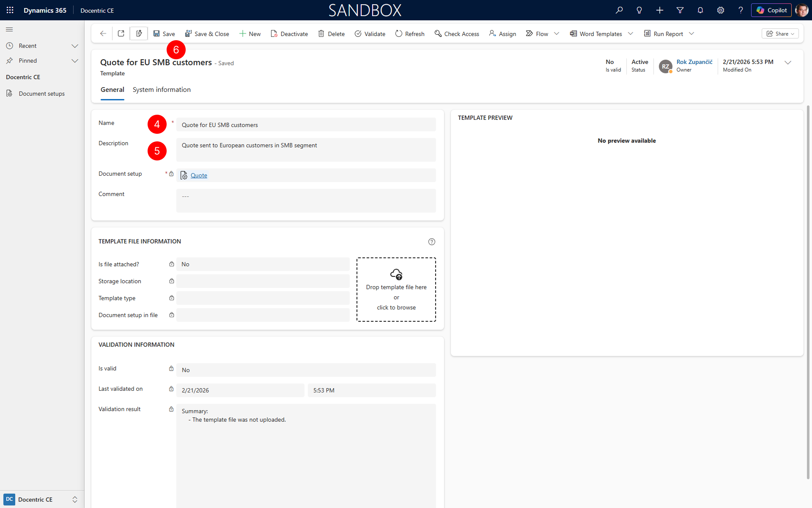
Task: Select the General tab
Action: [x=112, y=90]
